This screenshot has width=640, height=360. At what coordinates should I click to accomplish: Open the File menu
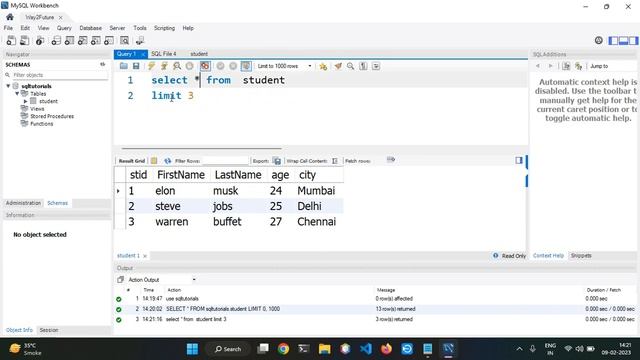pyautogui.click(x=8, y=28)
